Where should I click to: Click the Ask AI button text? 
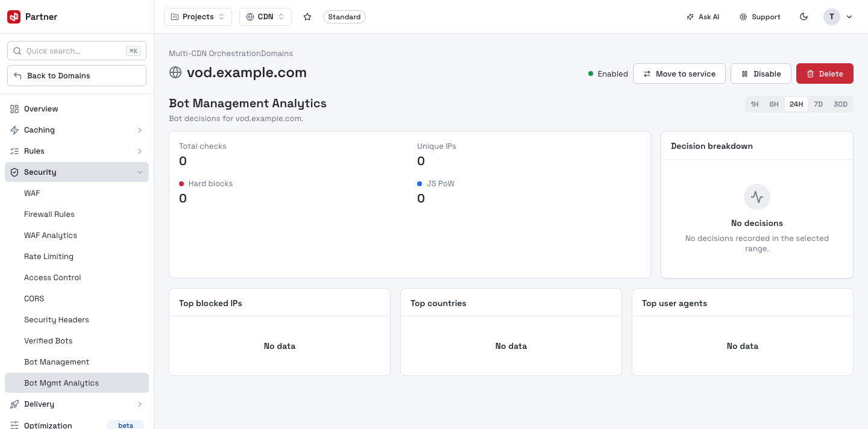point(709,17)
